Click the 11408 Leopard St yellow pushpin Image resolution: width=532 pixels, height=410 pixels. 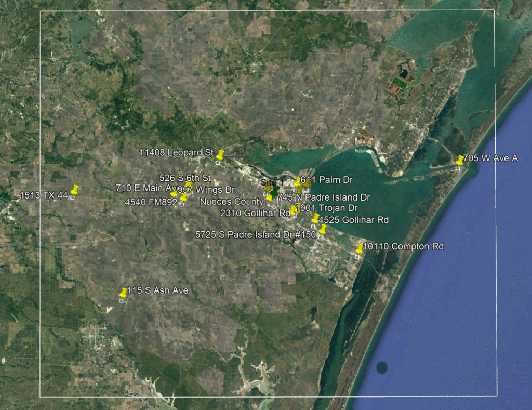coord(220,154)
